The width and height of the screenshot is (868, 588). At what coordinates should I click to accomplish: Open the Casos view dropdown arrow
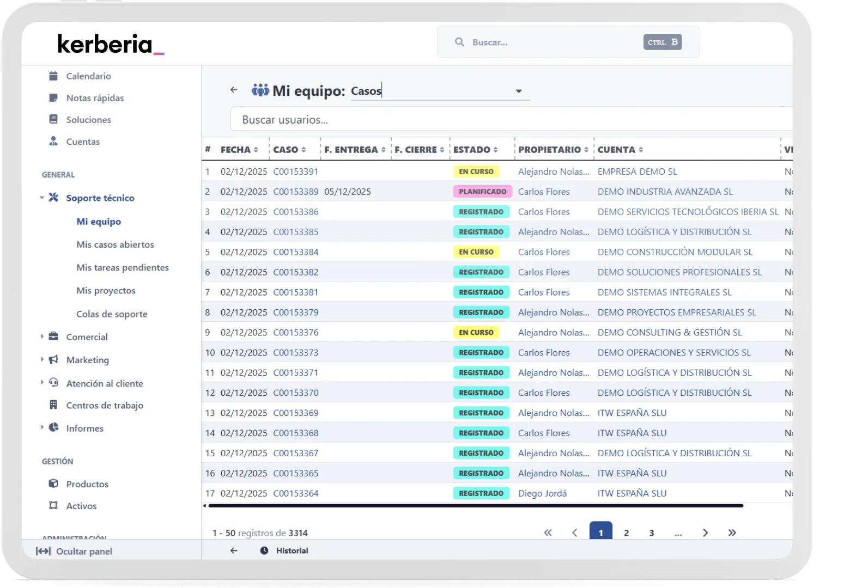pos(519,91)
